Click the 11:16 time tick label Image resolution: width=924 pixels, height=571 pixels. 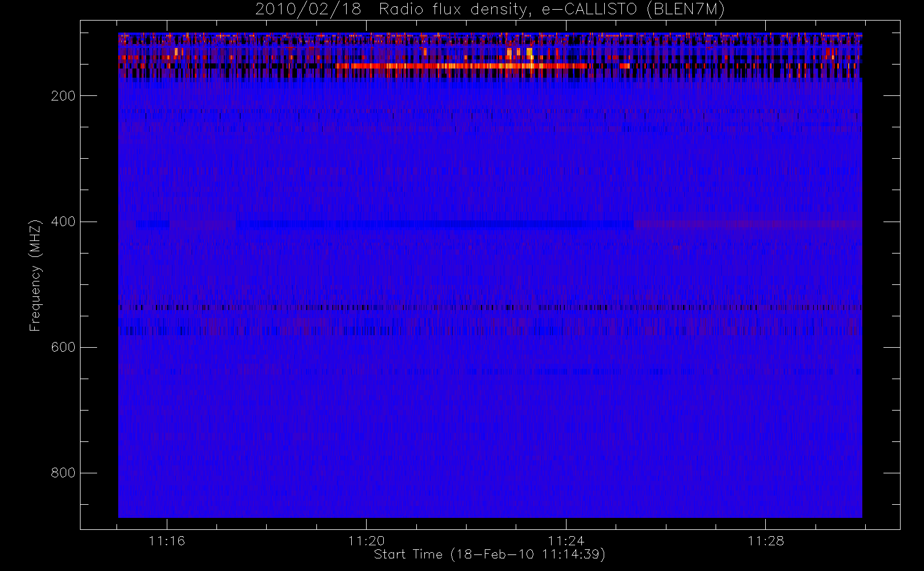click(167, 541)
